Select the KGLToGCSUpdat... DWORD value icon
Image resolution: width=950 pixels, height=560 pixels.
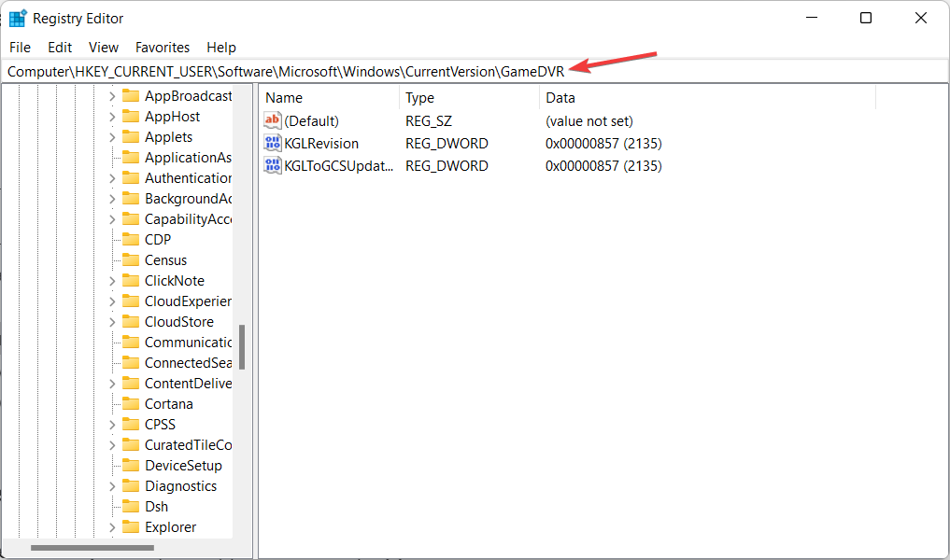click(x=273, y=165)
